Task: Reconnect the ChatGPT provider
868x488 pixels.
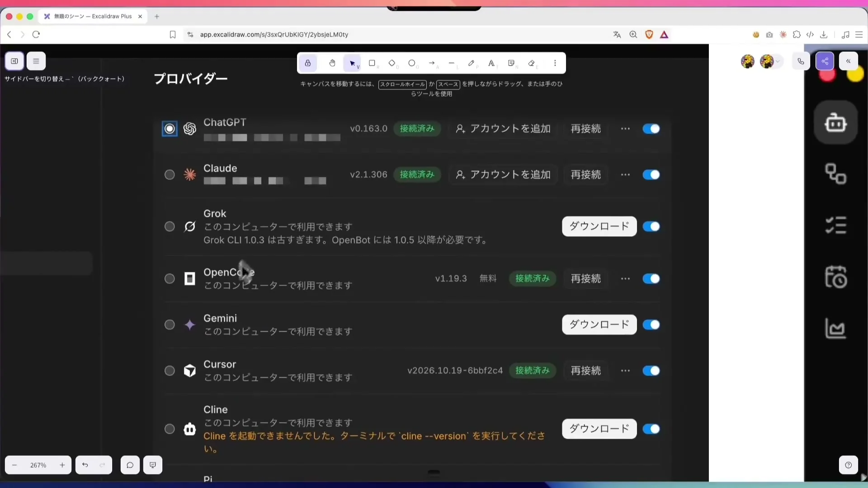Action: point(586,129)
